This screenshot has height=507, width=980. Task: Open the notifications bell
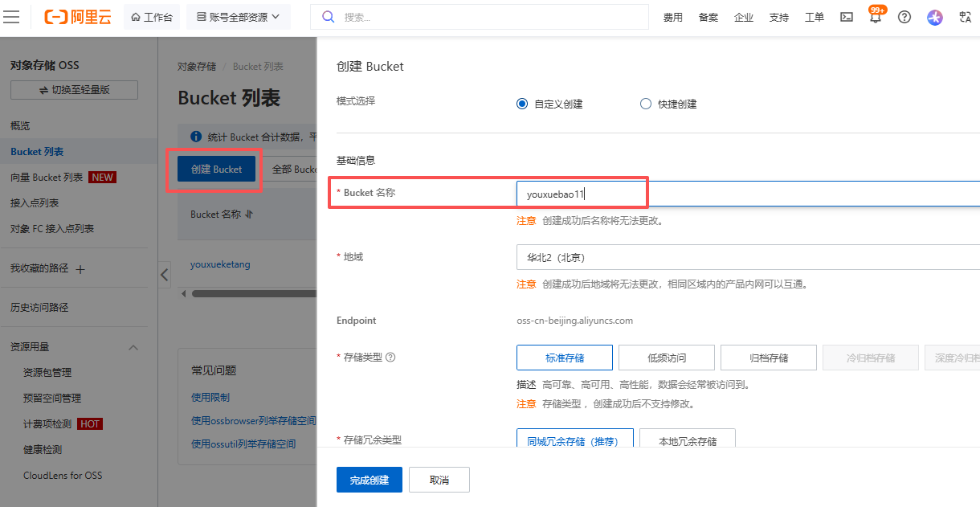[876, 18]
